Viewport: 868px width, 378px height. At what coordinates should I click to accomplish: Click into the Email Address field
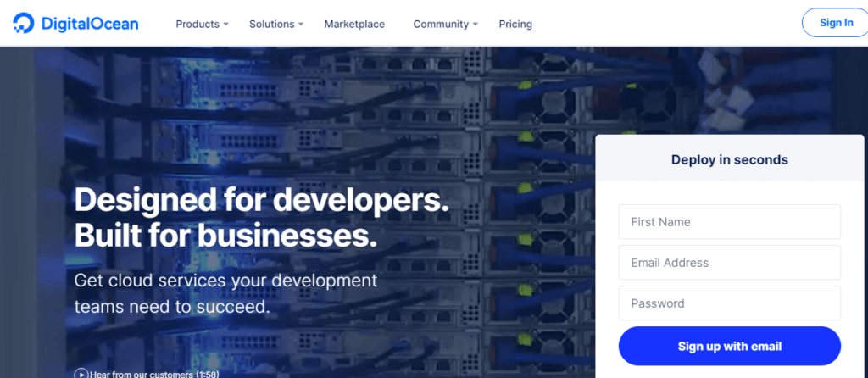pos(729,263)
